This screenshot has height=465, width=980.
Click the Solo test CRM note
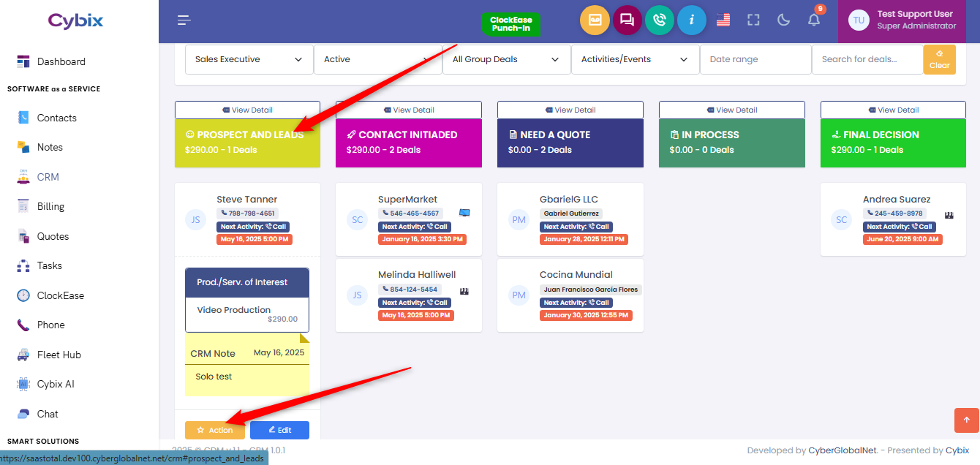[x=247, y=377]
